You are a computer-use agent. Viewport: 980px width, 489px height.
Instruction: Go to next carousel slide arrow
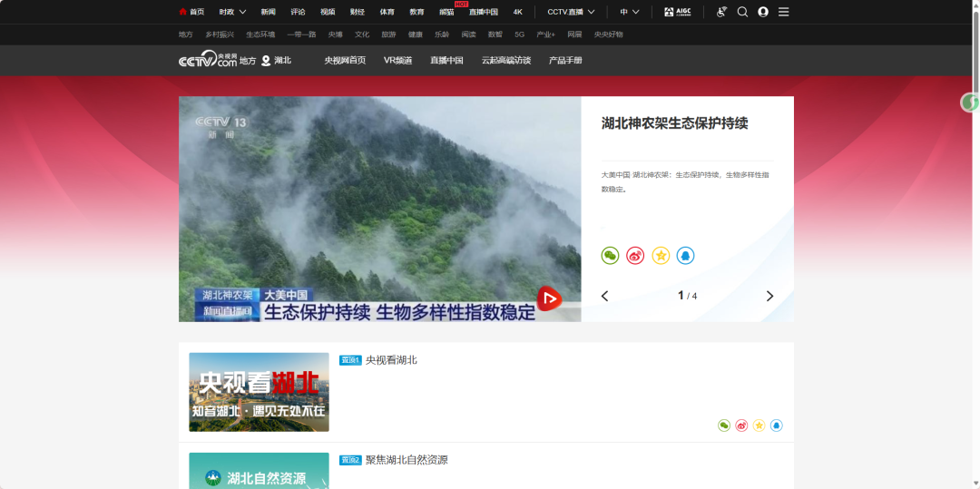click(769, 296)
